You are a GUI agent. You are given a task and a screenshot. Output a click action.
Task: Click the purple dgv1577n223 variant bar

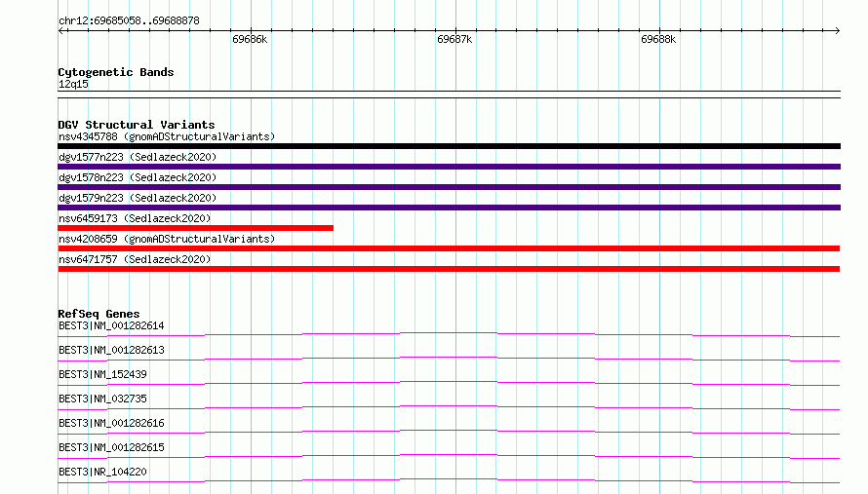tap(449, 167)
